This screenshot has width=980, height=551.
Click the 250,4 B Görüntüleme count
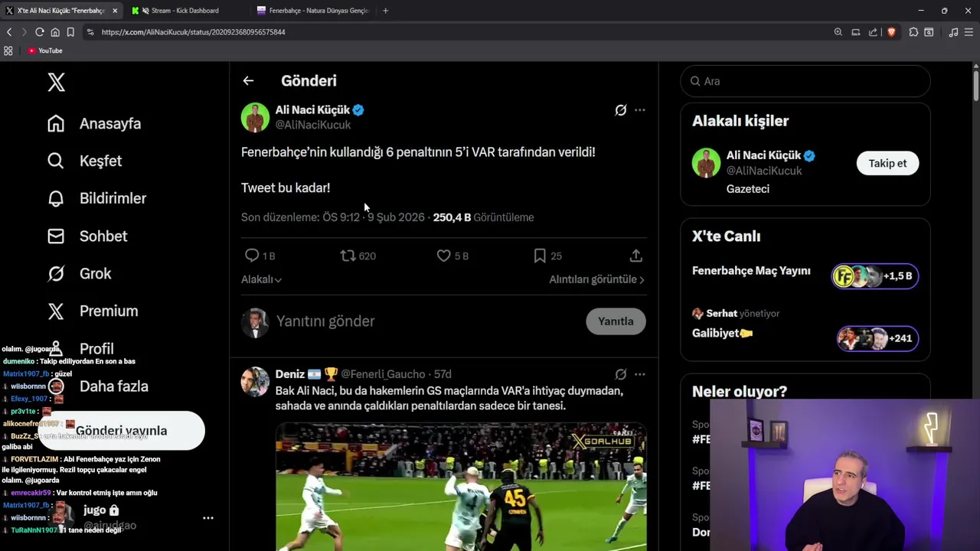(483, 217)
